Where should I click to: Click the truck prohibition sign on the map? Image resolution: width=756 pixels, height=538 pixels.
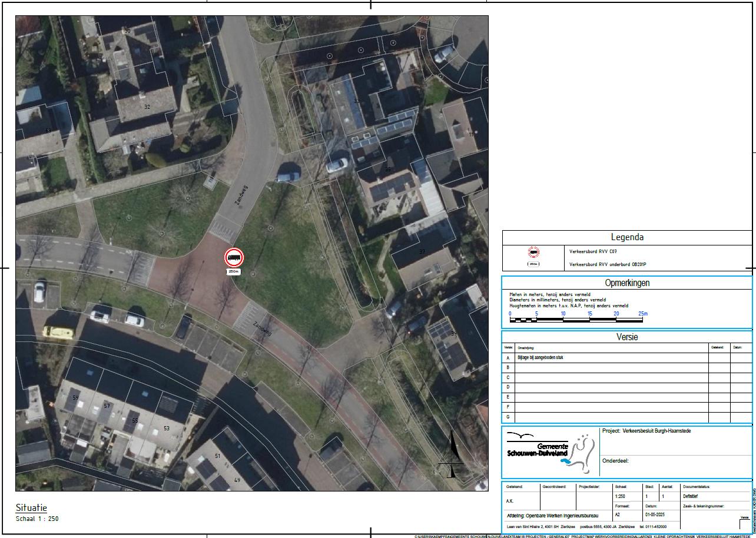(234, 257)
